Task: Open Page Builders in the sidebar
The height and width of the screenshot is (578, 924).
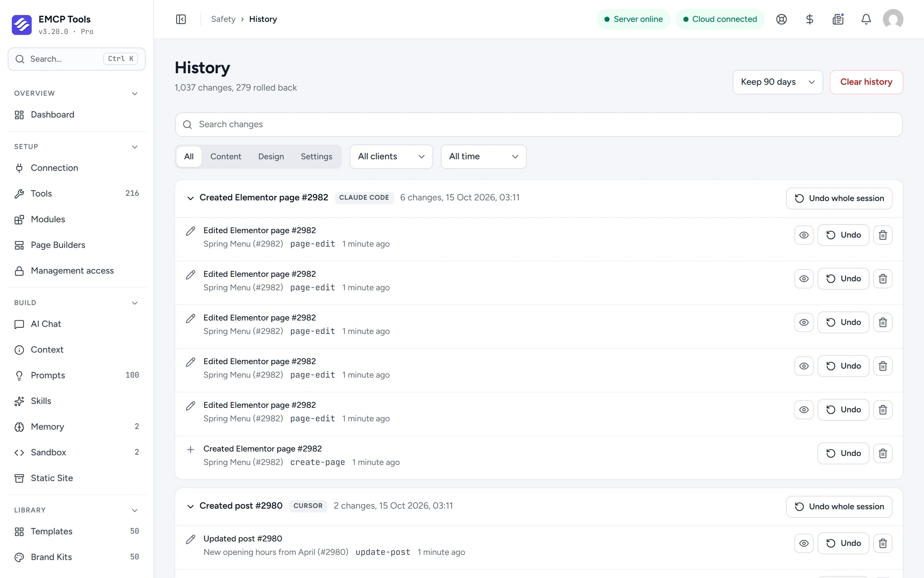Action: pos(77,245)
